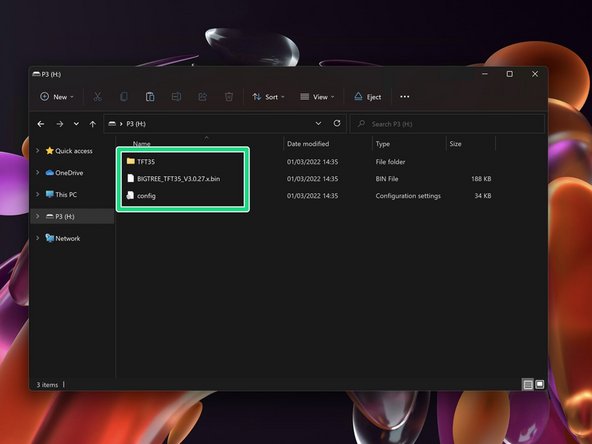Click the 3 items status text
Screen dimensions: 592x444
(x=47, y=385)
